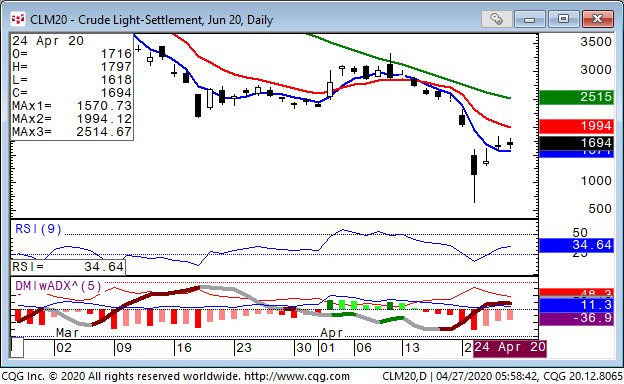
Task: Click the 23 date on time axis
Action: point(244,348)
